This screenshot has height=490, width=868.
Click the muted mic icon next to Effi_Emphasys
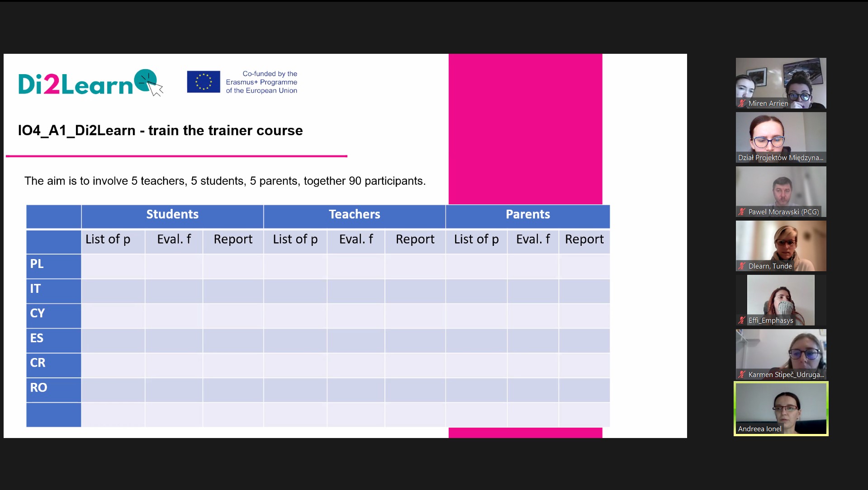[742, 320]
